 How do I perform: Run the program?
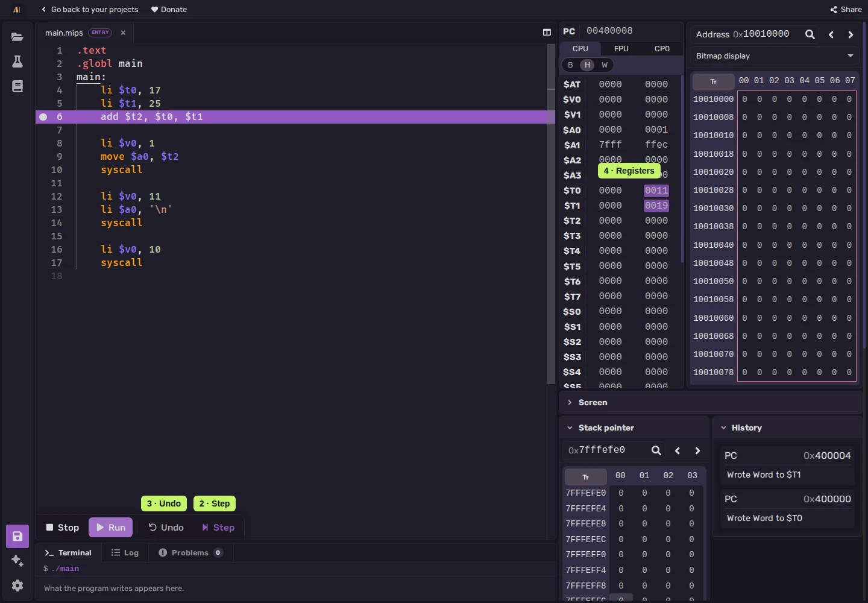pyautogui.click(x=110, y=527)
